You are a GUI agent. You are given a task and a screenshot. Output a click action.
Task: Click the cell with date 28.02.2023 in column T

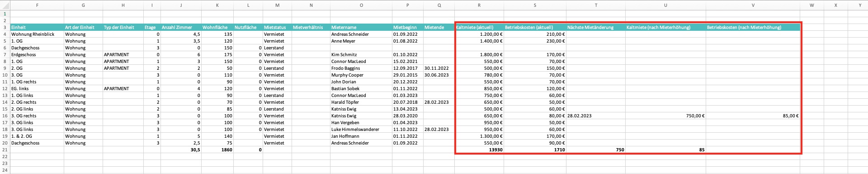[595, 116]
